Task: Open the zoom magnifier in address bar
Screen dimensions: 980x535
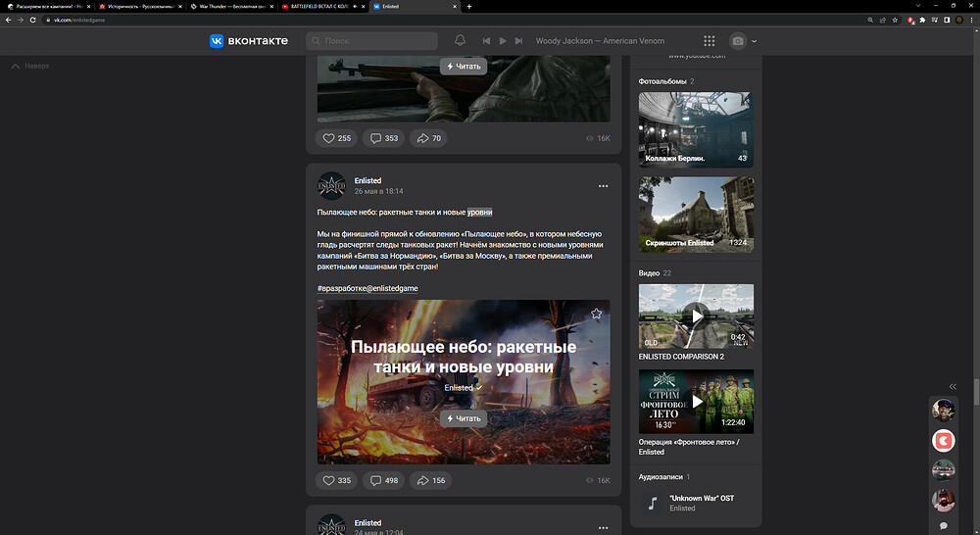Action: (x=870, y=20)
